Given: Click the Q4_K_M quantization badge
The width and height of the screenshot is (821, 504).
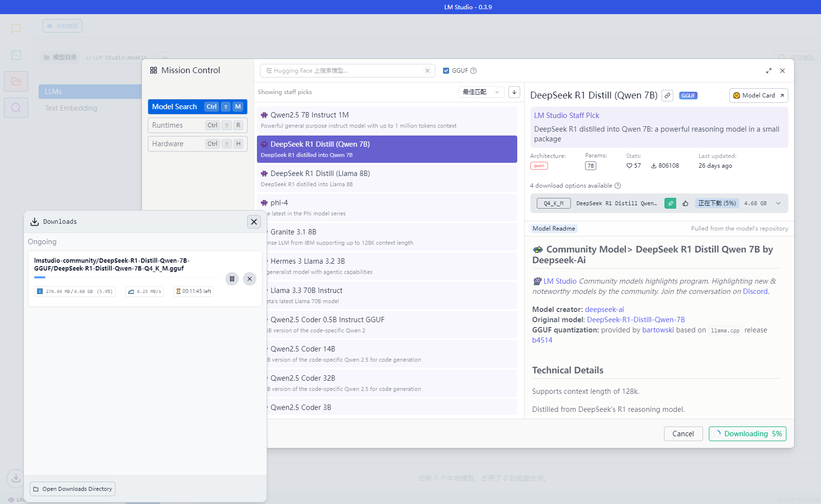Looking at the screenshot, I should 553,203.
